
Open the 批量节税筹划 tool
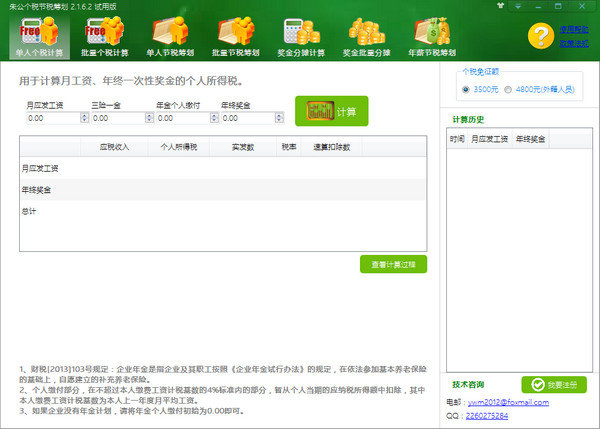236,37
